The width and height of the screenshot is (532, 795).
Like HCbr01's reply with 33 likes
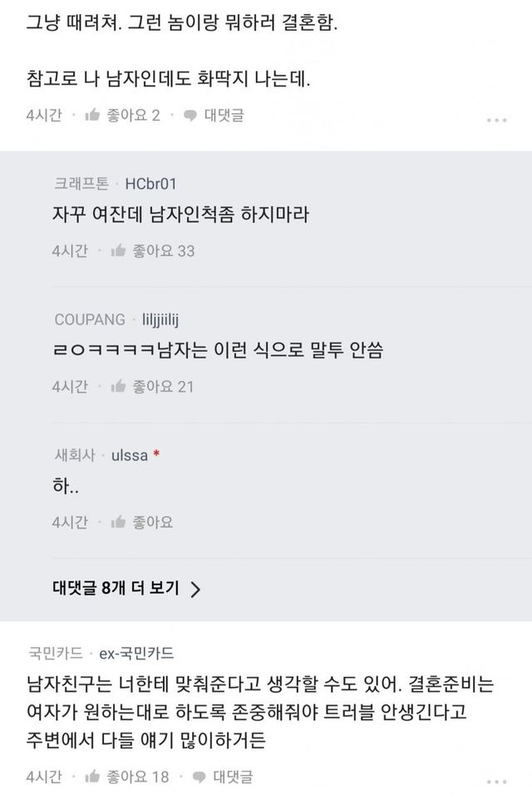point(118,250)
